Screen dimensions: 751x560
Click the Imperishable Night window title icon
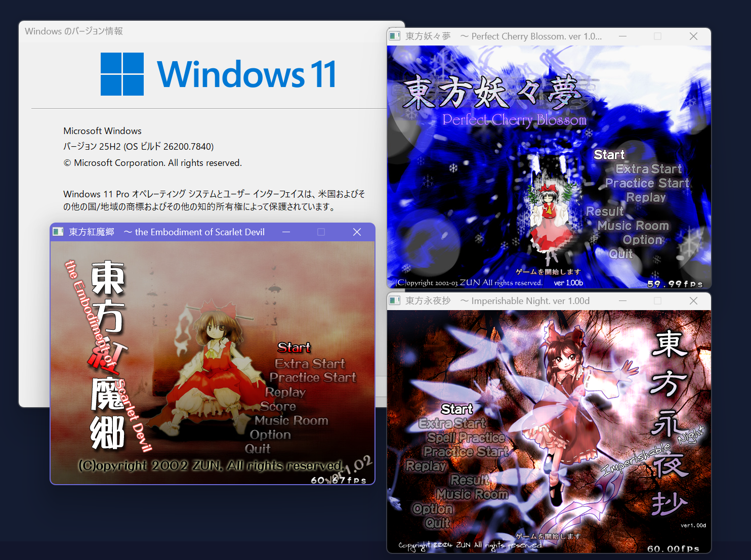pyautogui.click(x=395, y=301)
